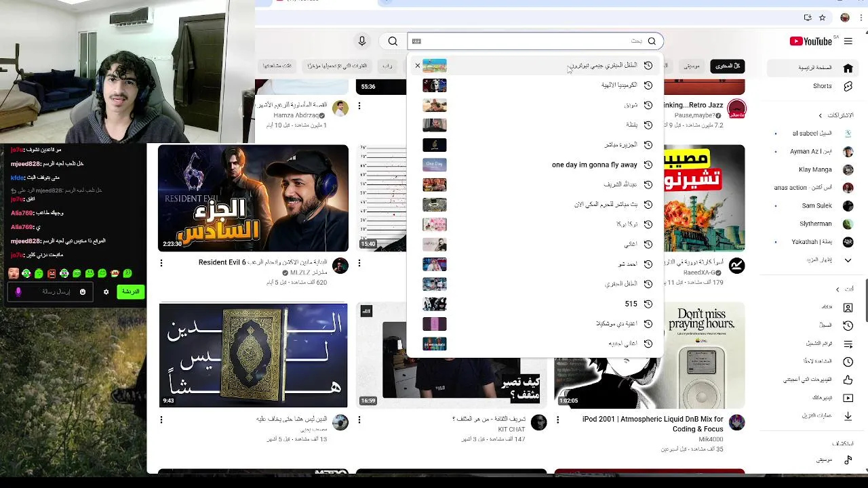Choose the 'one day im gonna fly away' suggestion
Image resolution: width=868 pixels, height=488 pixels.
536,165
